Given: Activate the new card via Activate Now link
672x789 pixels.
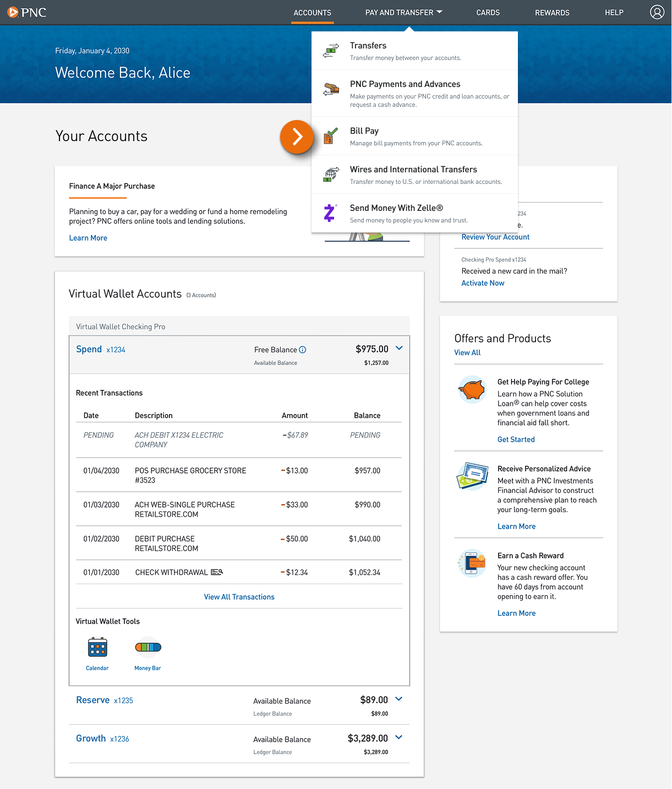Looking at the screenshot, I should pos(483,282).
